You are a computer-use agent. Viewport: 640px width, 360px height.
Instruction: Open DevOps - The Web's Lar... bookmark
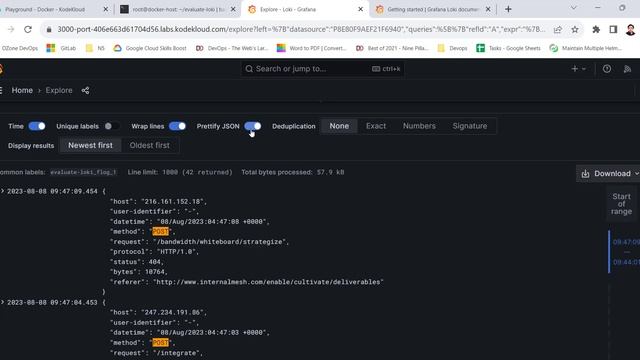click(x=232, y=48)
